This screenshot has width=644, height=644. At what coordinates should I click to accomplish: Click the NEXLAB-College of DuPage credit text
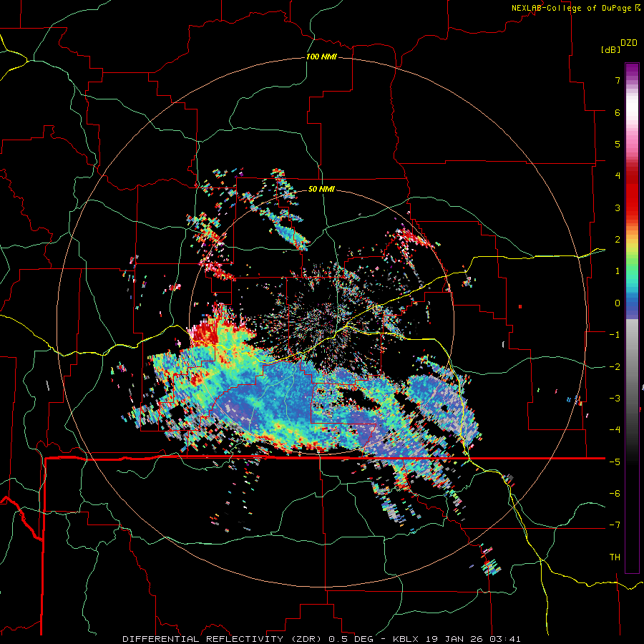tap(572, 8)
